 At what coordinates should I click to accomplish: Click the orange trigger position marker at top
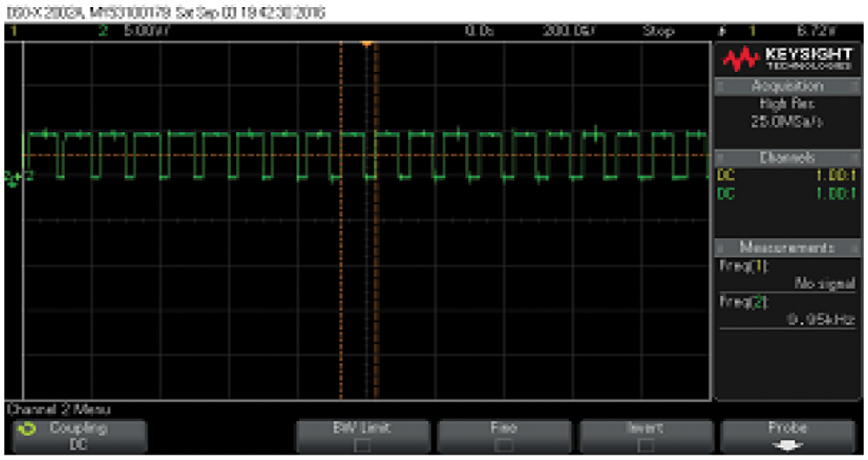pos(366,43)
